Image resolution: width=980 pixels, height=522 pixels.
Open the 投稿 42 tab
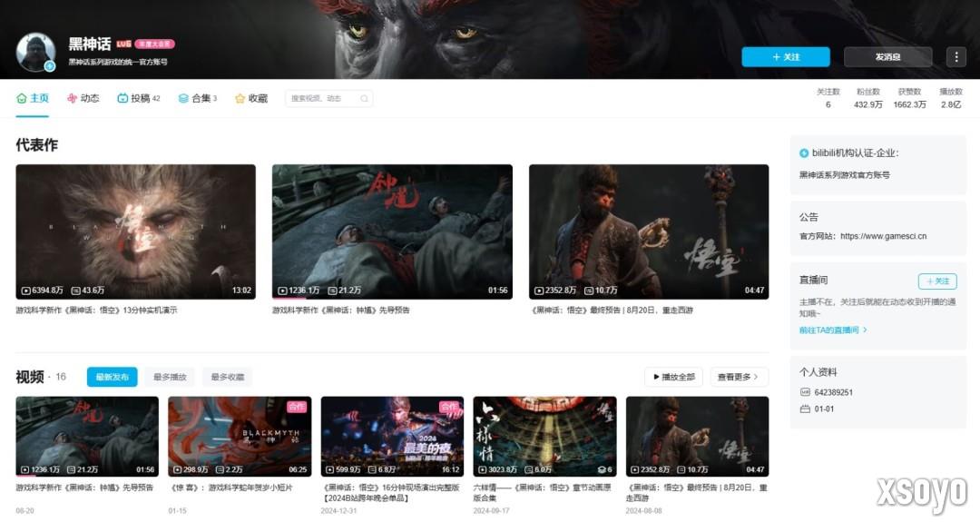(139, 98)
